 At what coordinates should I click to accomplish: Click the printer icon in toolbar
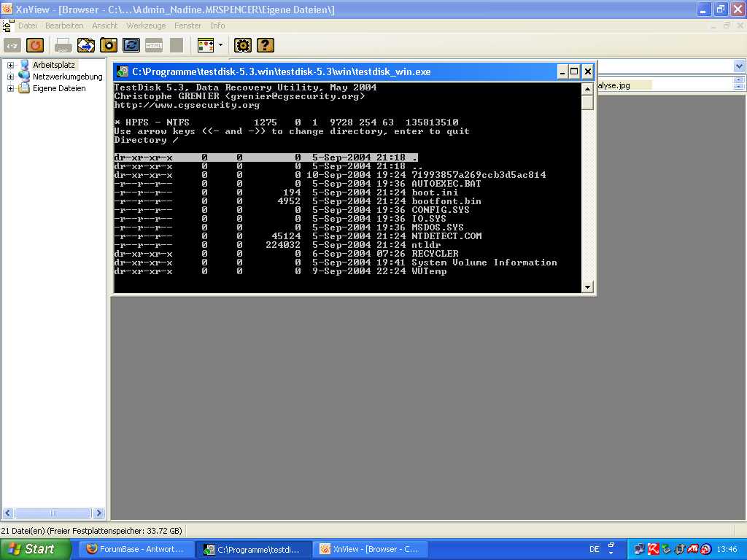[x=63, y=45]
